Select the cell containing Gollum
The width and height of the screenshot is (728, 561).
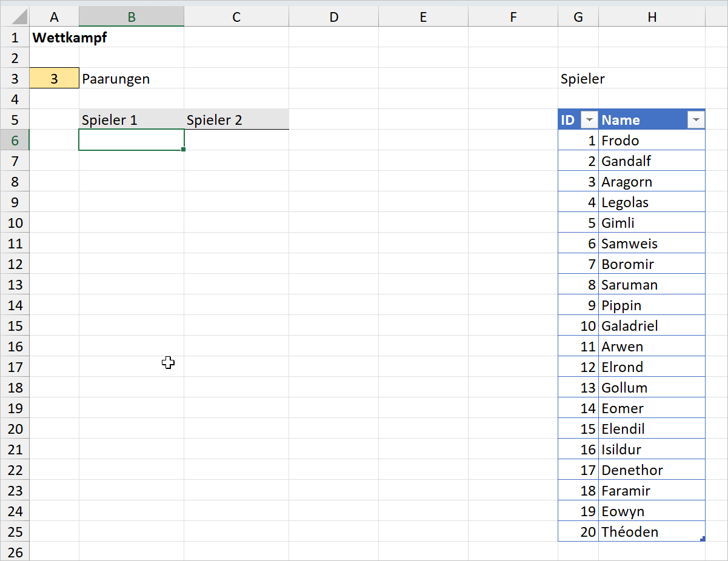pyautogui.click(x=651, y=388)
